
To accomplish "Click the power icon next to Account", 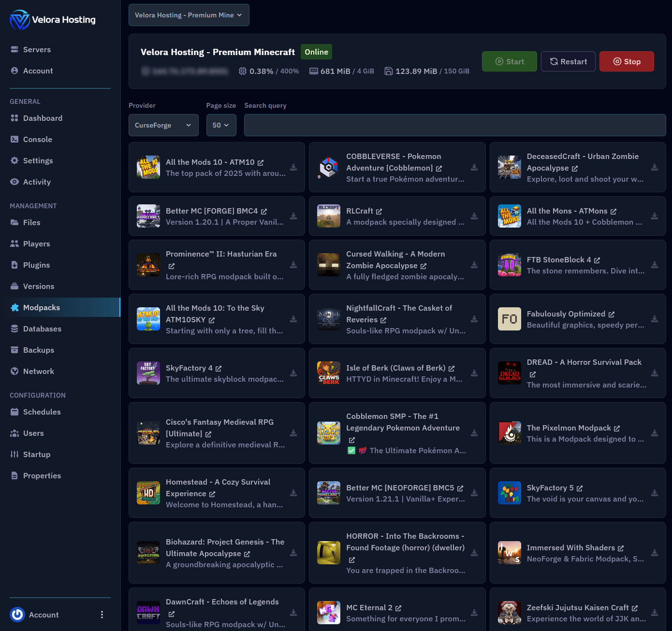I will [x=17, y=615].
